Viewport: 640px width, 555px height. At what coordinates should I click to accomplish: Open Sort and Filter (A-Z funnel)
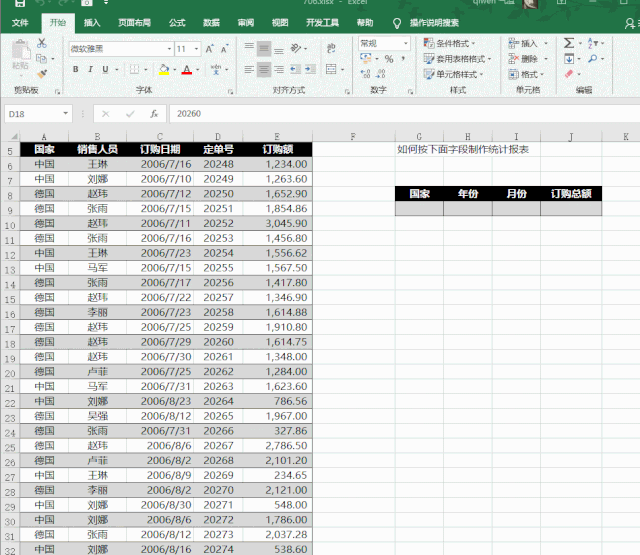593,43
